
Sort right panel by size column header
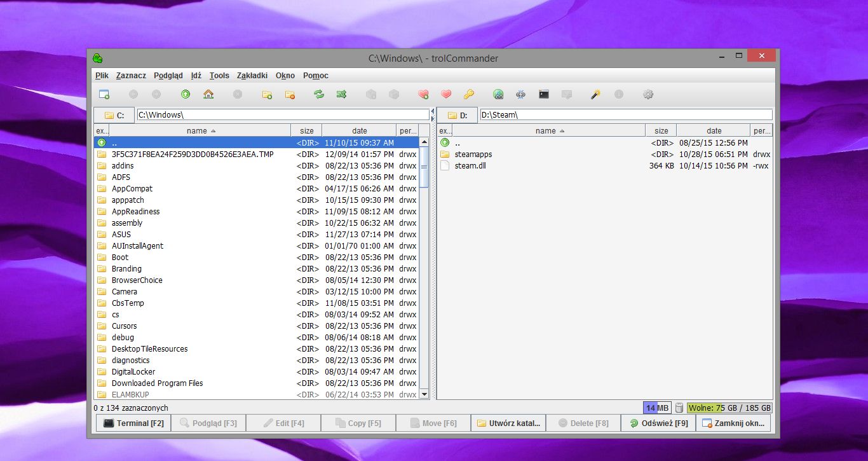coord(661,130)
